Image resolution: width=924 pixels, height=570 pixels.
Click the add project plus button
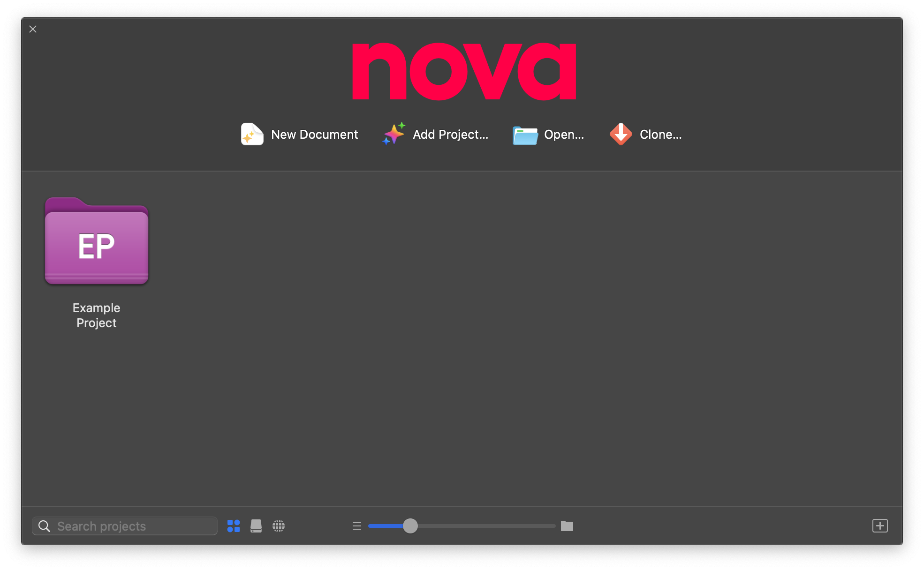click(x=880, y=526)
